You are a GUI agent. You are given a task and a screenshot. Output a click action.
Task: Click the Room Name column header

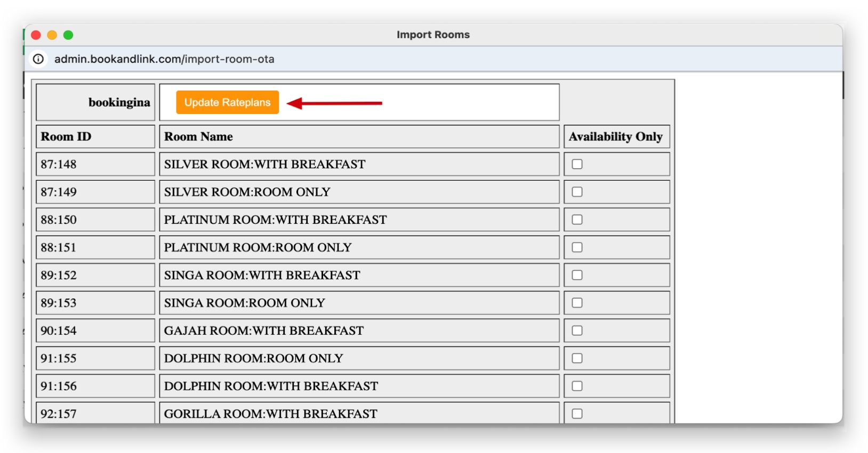[x=359, y=136]
